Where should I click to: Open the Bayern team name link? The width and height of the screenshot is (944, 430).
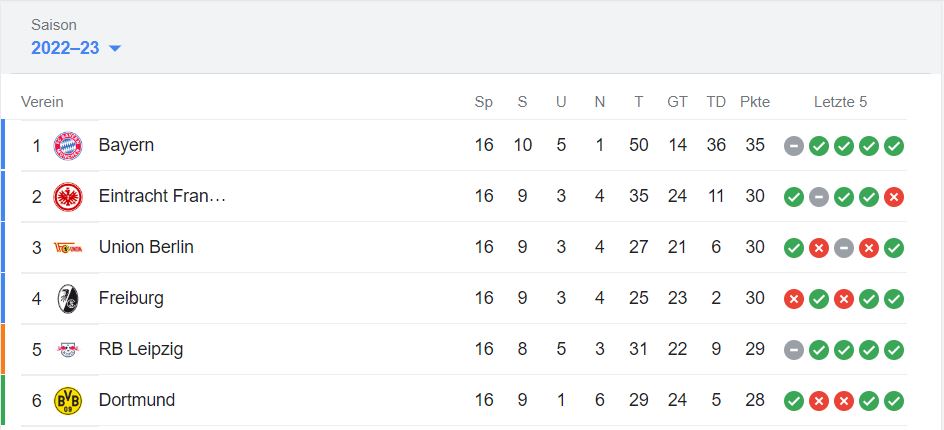[x=126, y=146]
